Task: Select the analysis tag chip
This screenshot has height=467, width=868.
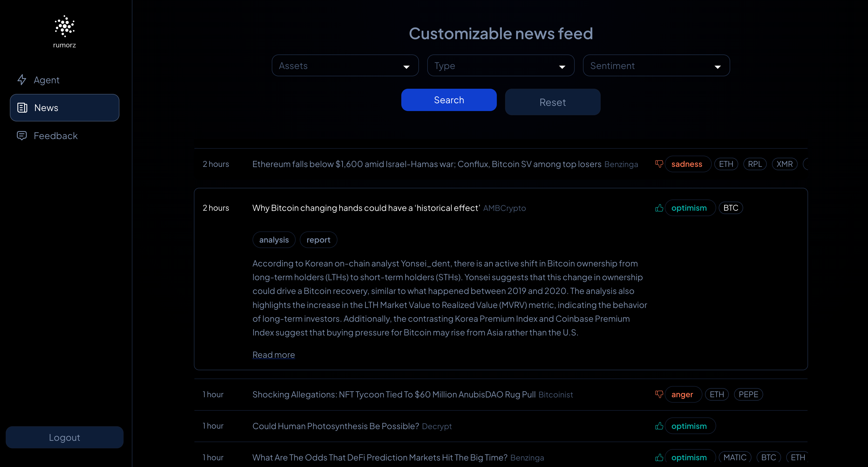Action: point(274,240)
